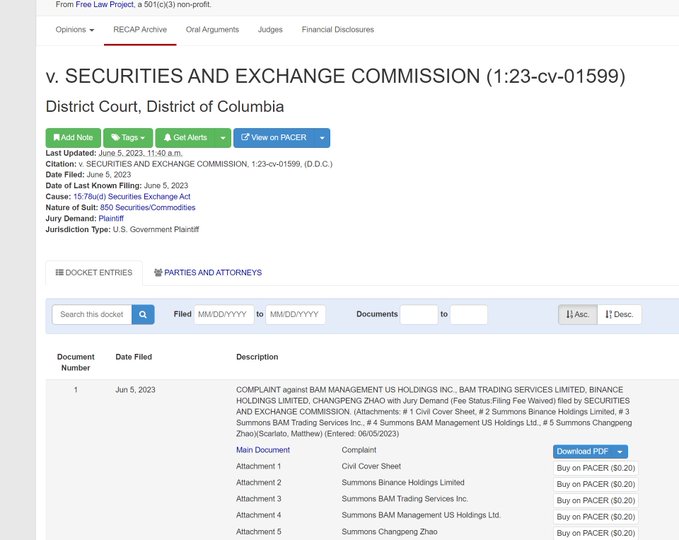
Task: Buy Civil Cover Sheet on PACER
Action: pos(595,468)
